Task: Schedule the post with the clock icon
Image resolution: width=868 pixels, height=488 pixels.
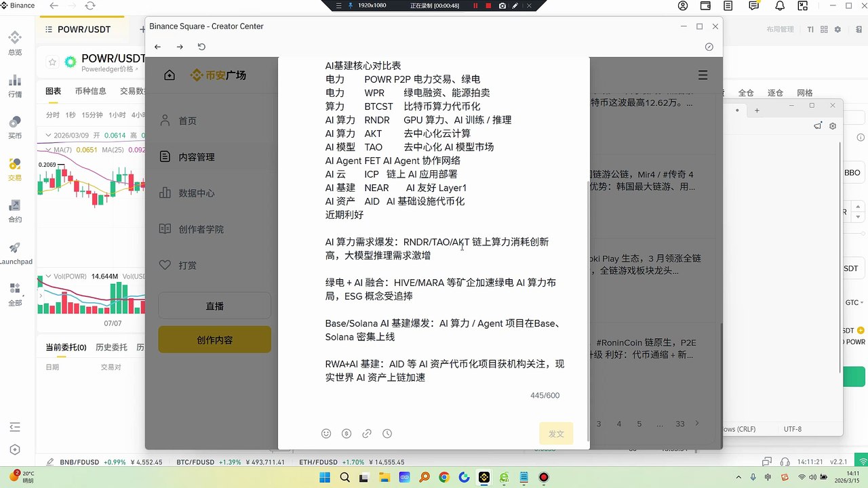Action: [x=387, y=434]
